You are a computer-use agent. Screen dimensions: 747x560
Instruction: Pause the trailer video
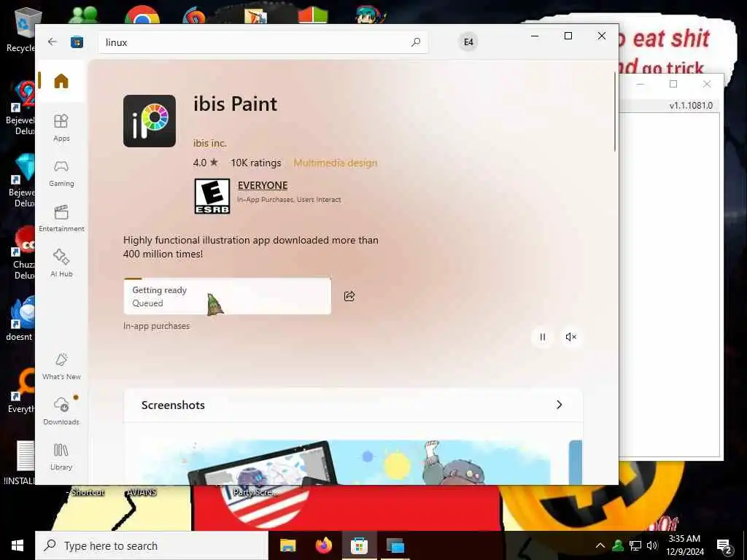542,337
